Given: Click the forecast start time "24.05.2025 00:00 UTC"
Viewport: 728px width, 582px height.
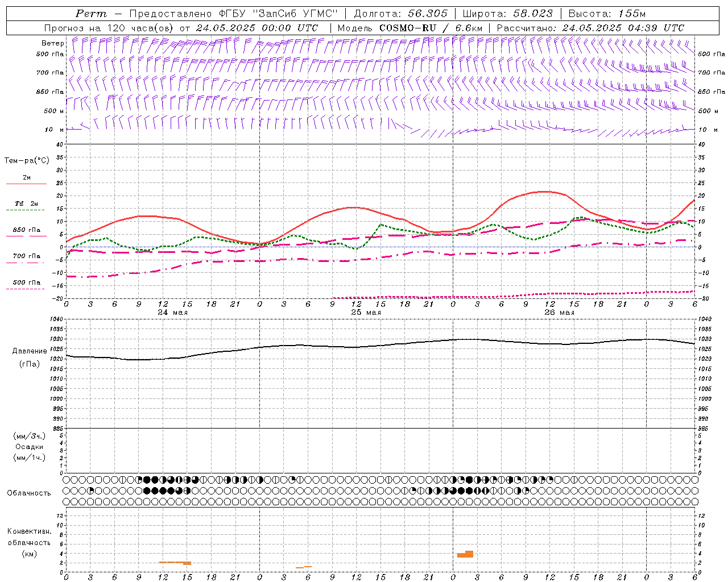Looking at the screenshot, I should point(257,28).
